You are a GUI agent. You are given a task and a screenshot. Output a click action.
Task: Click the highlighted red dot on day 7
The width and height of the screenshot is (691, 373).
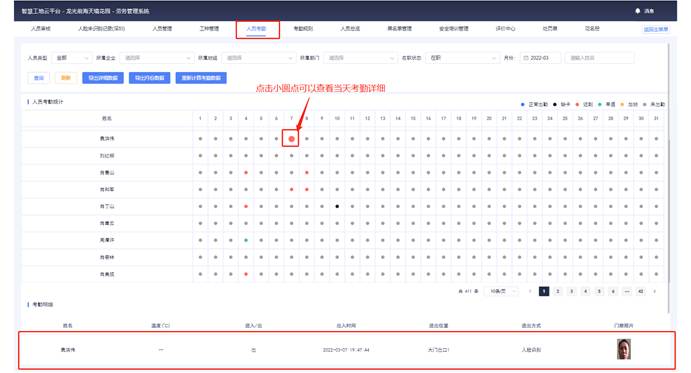(291, 139)
